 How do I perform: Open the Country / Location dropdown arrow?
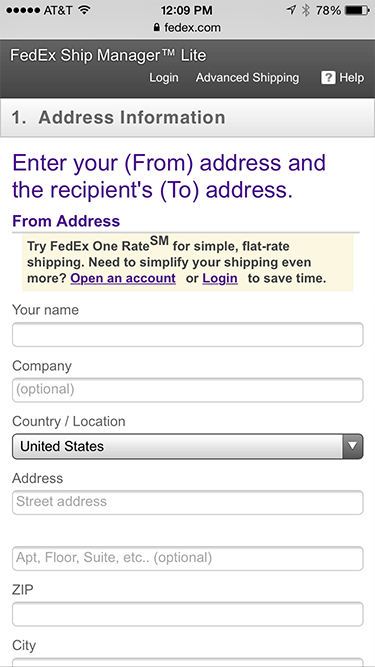point(352,446)
